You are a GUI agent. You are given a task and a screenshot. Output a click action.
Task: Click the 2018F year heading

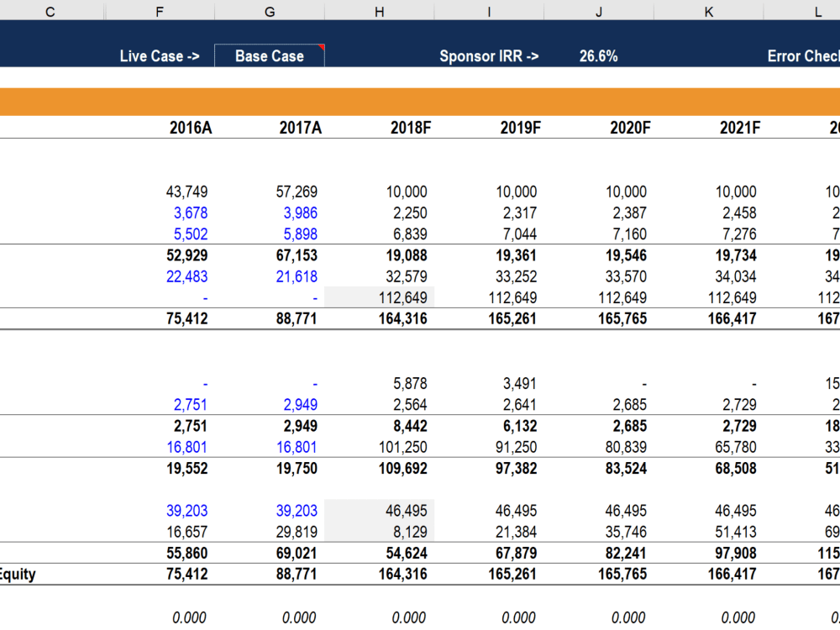point(411,128)
